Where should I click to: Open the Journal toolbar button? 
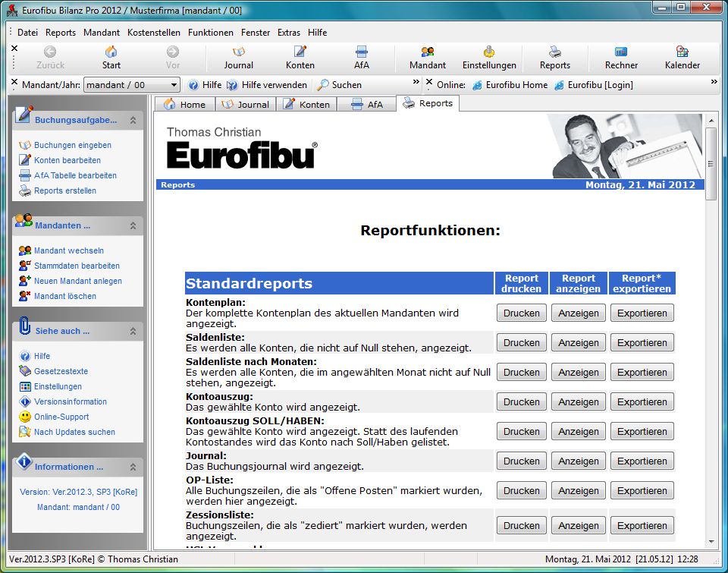(x=239, y=58)
